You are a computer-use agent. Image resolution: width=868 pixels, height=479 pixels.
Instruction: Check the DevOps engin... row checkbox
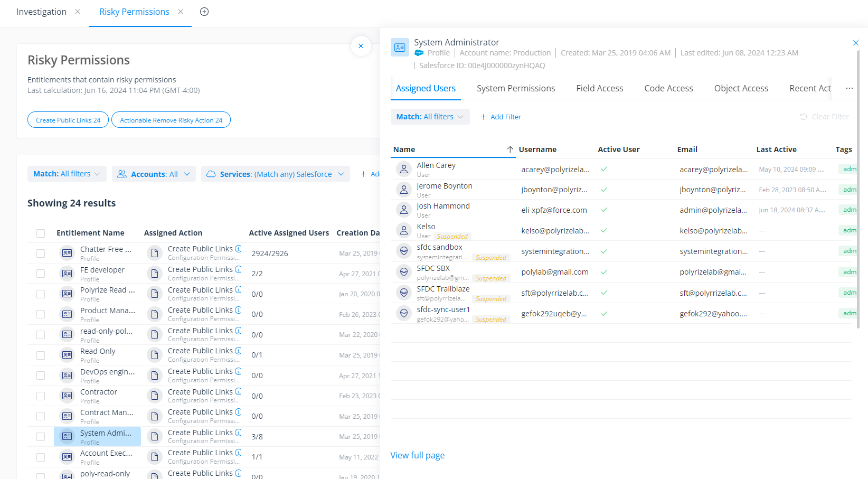41,375
